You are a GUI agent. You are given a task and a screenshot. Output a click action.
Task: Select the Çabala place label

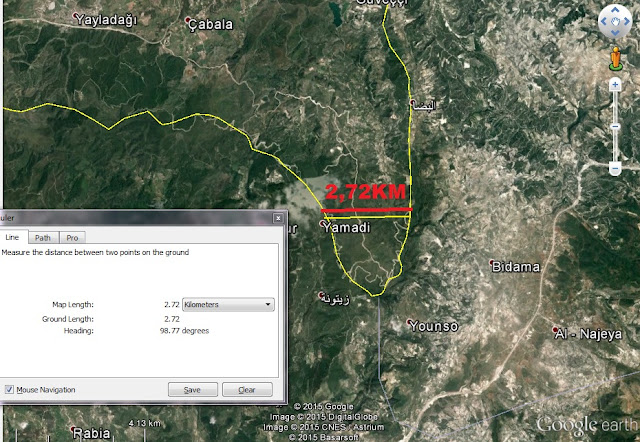(x=211, y=24)
